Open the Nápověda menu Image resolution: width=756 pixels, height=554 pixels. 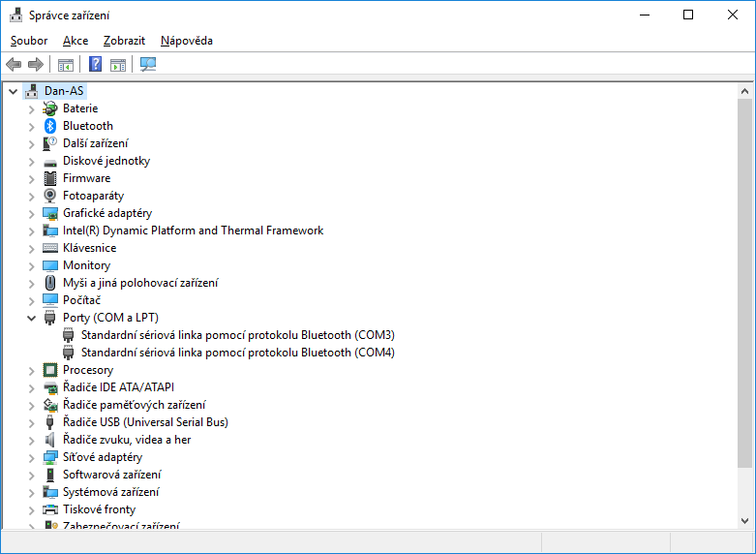tap(187, 41)
